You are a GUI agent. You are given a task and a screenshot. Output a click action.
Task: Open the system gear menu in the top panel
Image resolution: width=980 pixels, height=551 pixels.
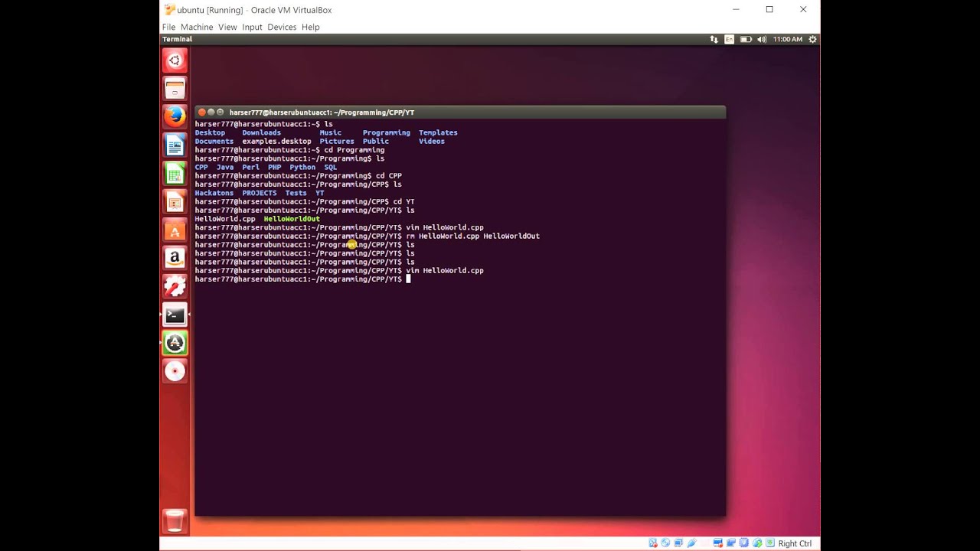click(812, 39)
